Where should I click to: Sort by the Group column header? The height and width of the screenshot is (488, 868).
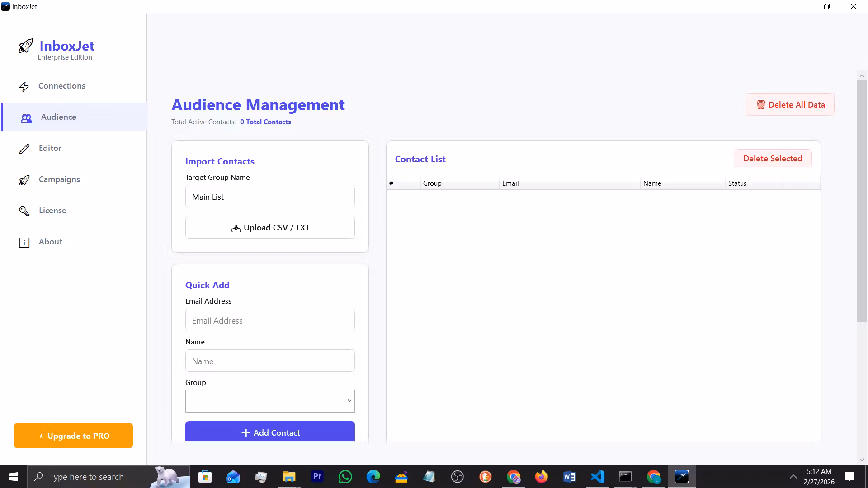pos(460,183)
